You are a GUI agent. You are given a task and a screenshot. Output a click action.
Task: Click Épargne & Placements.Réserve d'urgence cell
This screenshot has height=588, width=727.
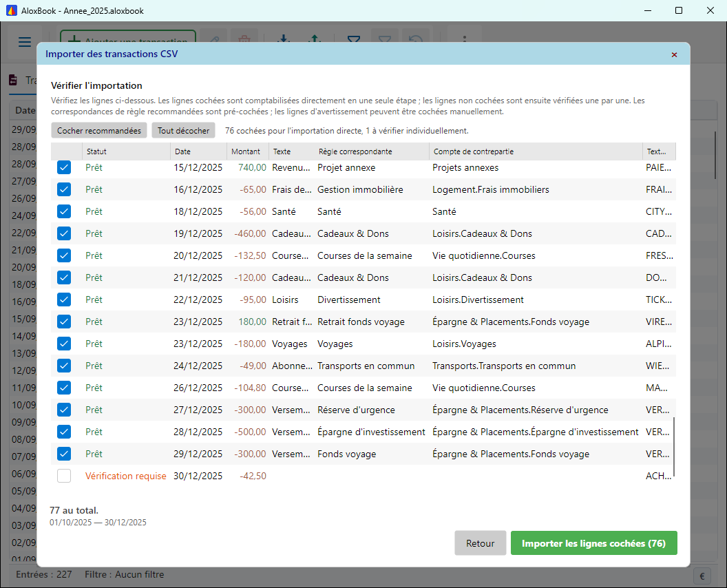[520, 410]
